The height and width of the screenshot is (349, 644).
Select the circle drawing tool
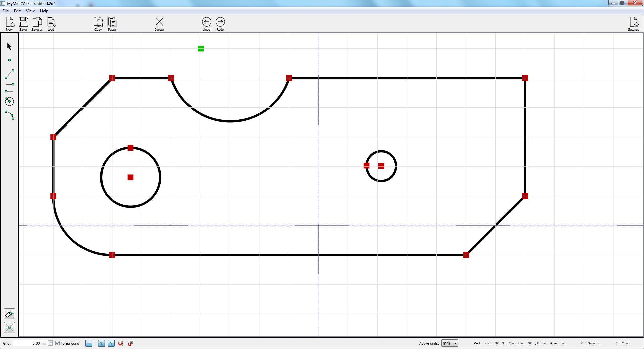tap(9, 101)
